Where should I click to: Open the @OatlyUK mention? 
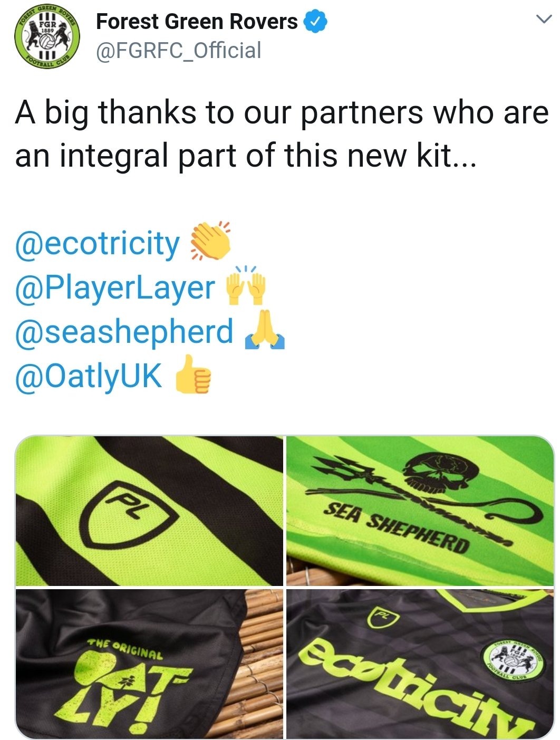click(89, 377)
